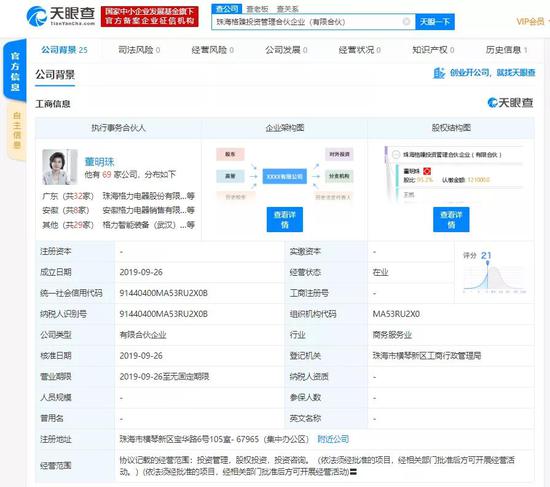Focus the company search input field
Screen dimensions: 550x487
coord(308,22)
